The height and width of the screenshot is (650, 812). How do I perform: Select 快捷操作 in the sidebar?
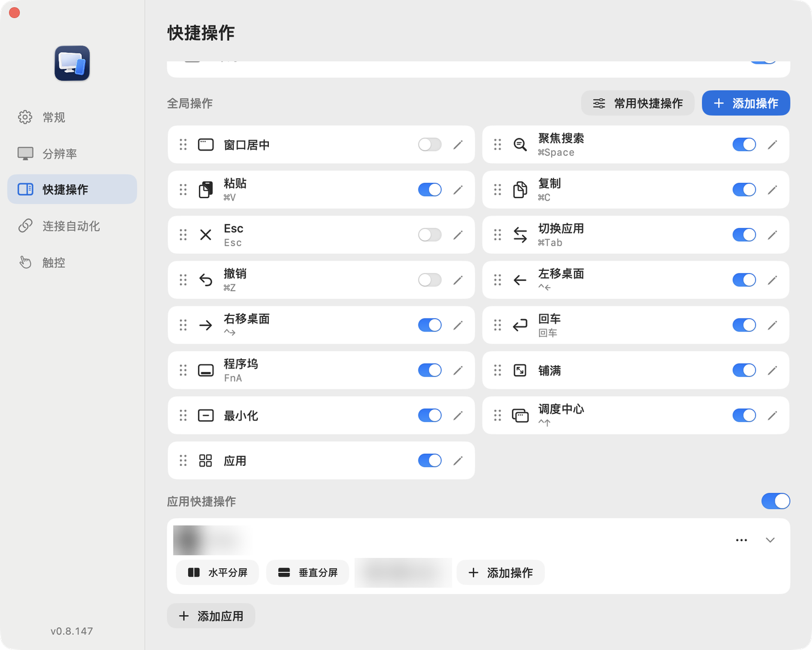[72, 189]
